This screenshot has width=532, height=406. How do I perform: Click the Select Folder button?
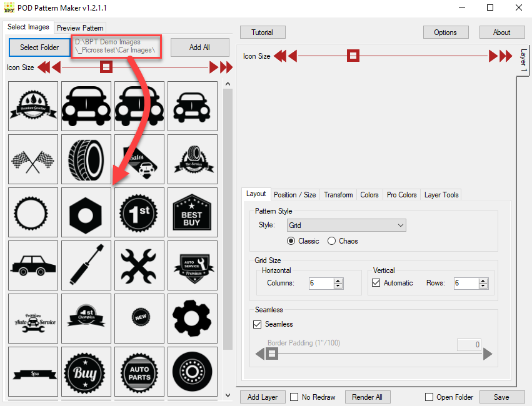(39, 47)
